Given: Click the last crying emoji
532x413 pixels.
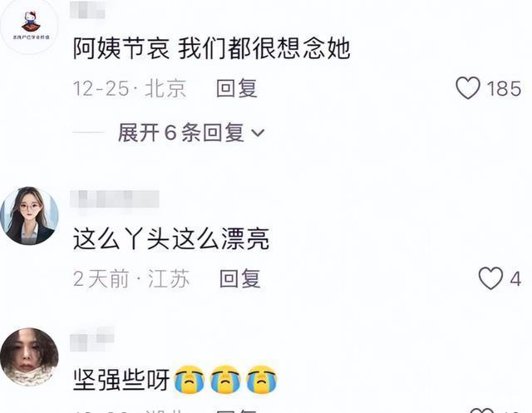Looking at the screenshot, I should (262, 380).
